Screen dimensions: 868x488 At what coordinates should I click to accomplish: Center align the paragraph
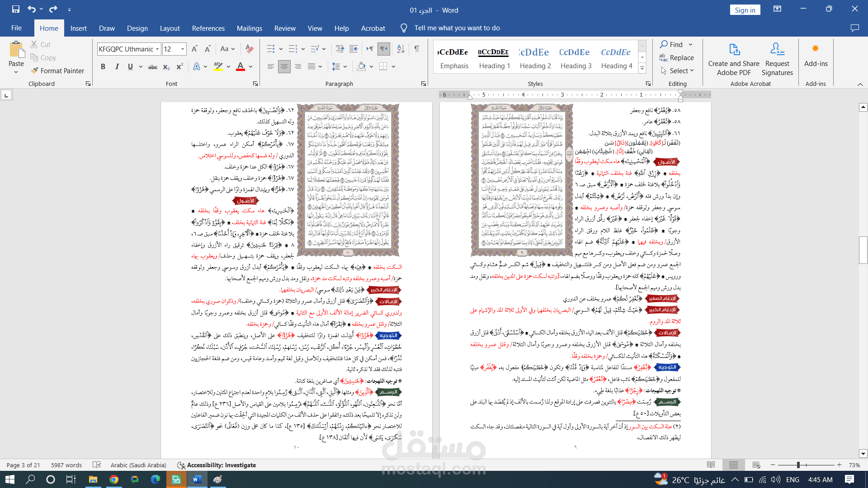(284, 66)
